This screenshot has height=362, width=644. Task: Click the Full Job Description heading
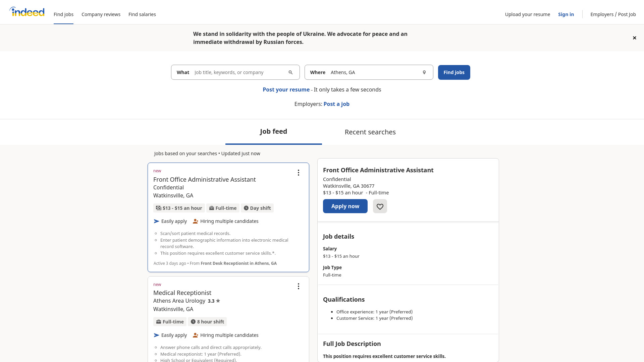352,344
